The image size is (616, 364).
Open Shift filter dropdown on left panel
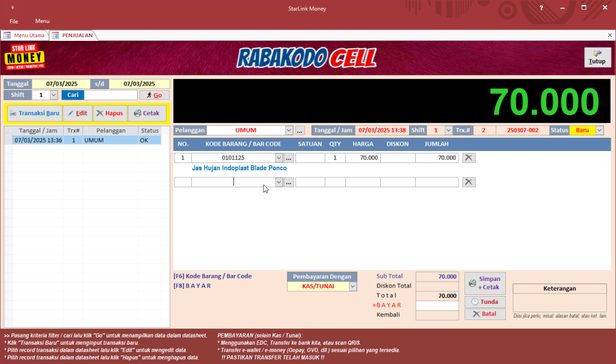(54, 95)
